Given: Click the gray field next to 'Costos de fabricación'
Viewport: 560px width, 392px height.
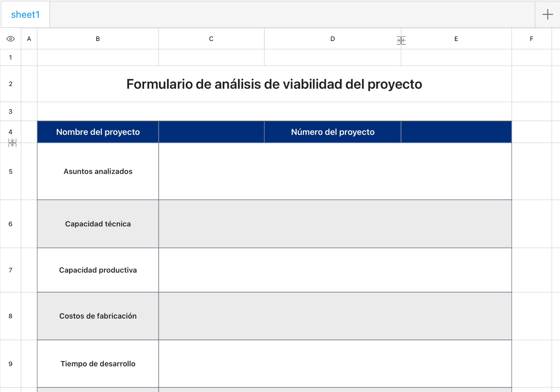Looking at the screenshot, I should [x=335, y=316].
